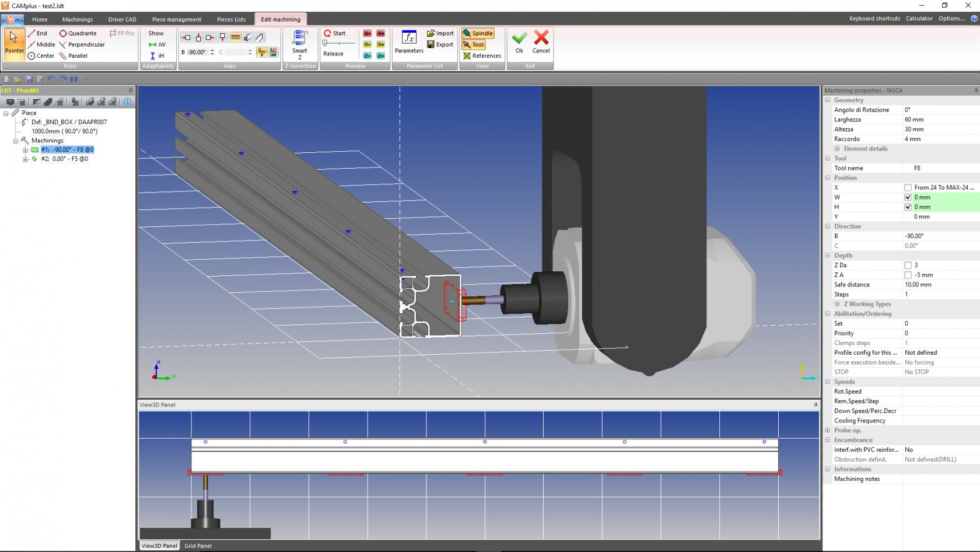This screenshot has width=980, height=552.
Task: Click the undo arrow in quick toolbar
Action: click(51, 79)
